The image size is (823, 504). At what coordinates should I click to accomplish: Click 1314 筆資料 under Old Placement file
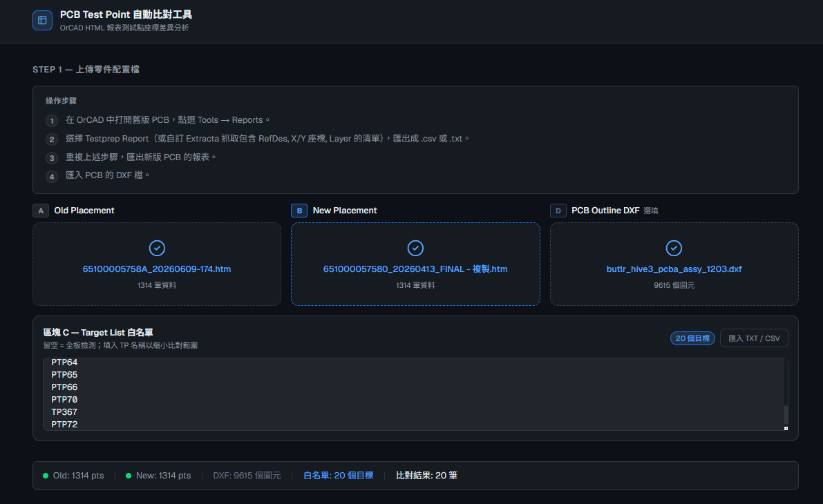(x=157, y=285)
